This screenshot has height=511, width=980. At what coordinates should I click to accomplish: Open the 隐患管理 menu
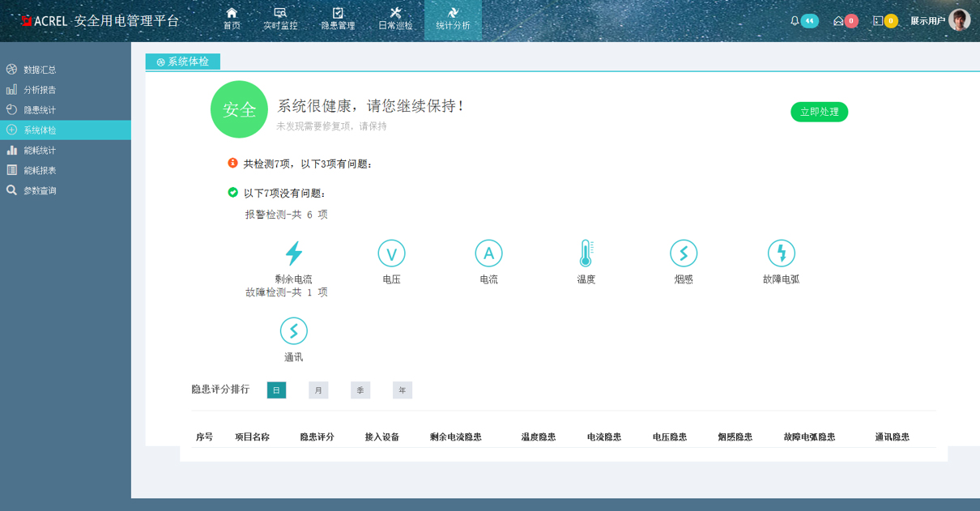click(338, 19)
